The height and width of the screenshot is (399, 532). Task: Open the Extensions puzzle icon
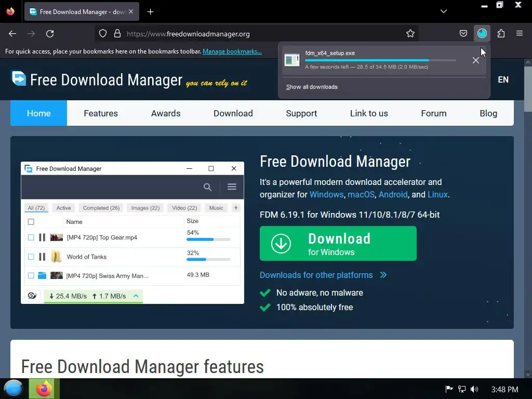501,34
